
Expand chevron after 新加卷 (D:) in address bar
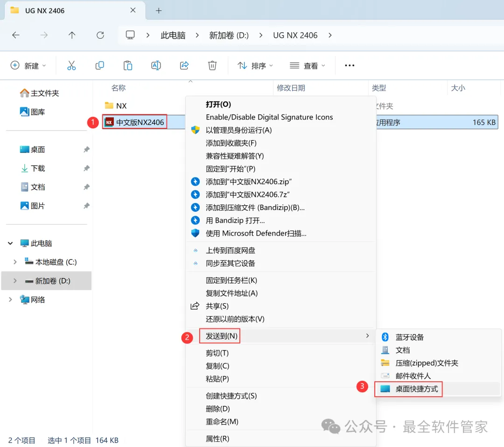coord(261,35)
